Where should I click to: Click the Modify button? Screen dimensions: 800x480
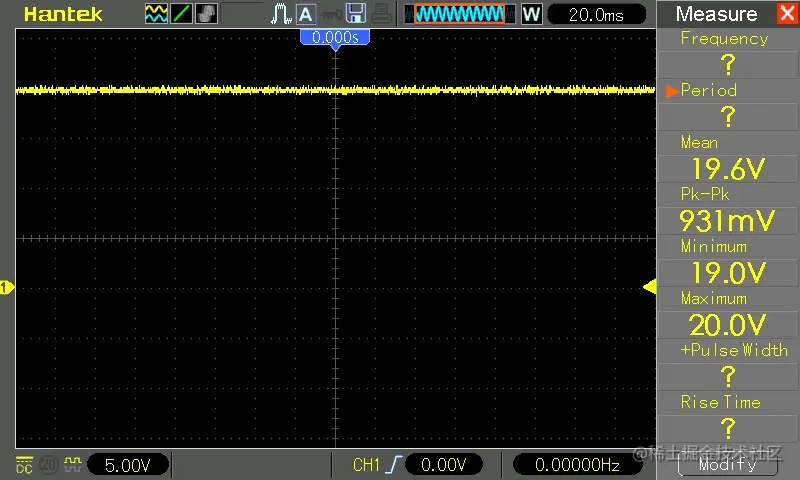click(x=728, y=464)
